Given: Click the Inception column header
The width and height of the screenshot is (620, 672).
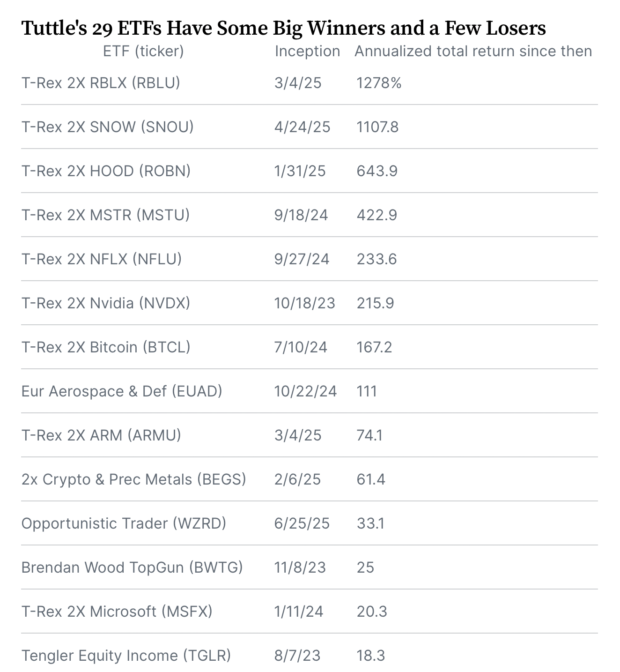Looking at the screenshot, I should coord(307,51).
